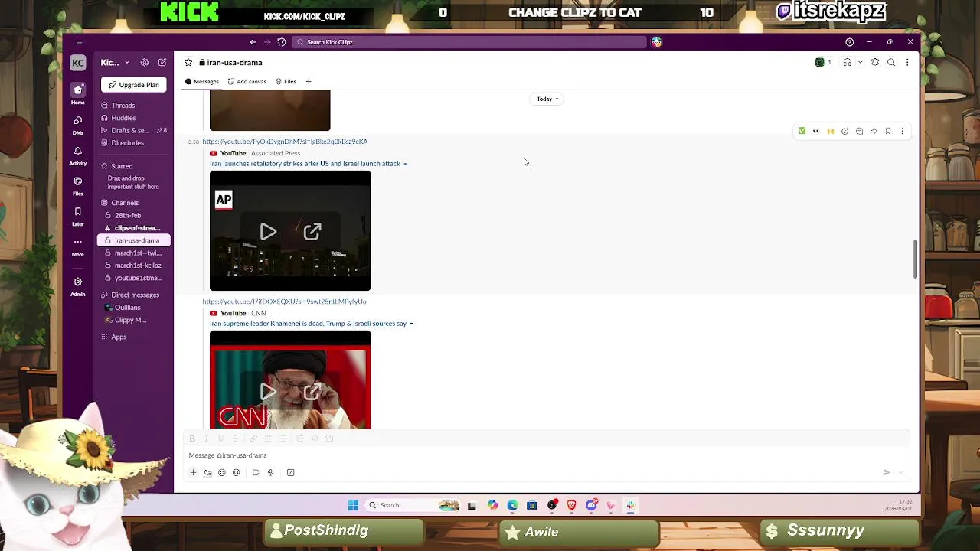Image resolution: width=980 pixels, height=551 pixels.
Task: Click the Upgrade Plan button
Action: click(133, 85)
